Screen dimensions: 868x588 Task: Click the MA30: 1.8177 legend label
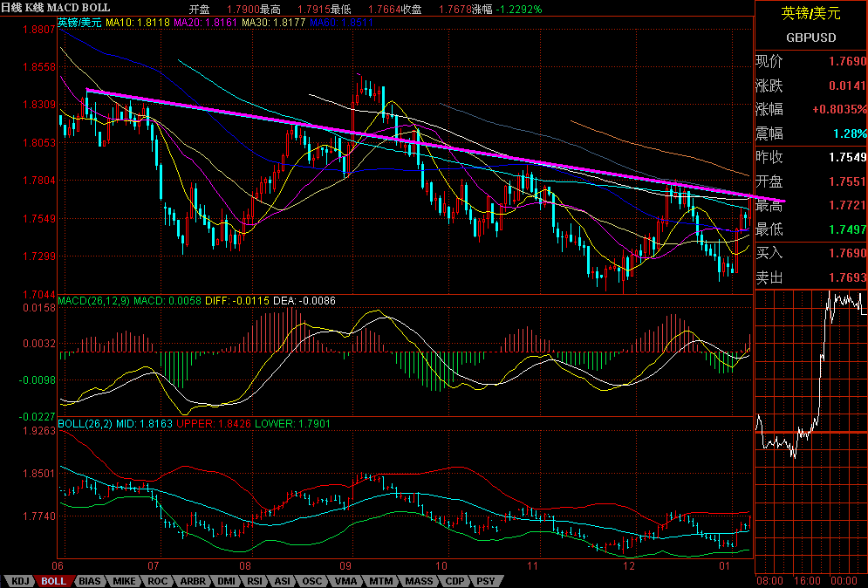(x=273, y=23)
